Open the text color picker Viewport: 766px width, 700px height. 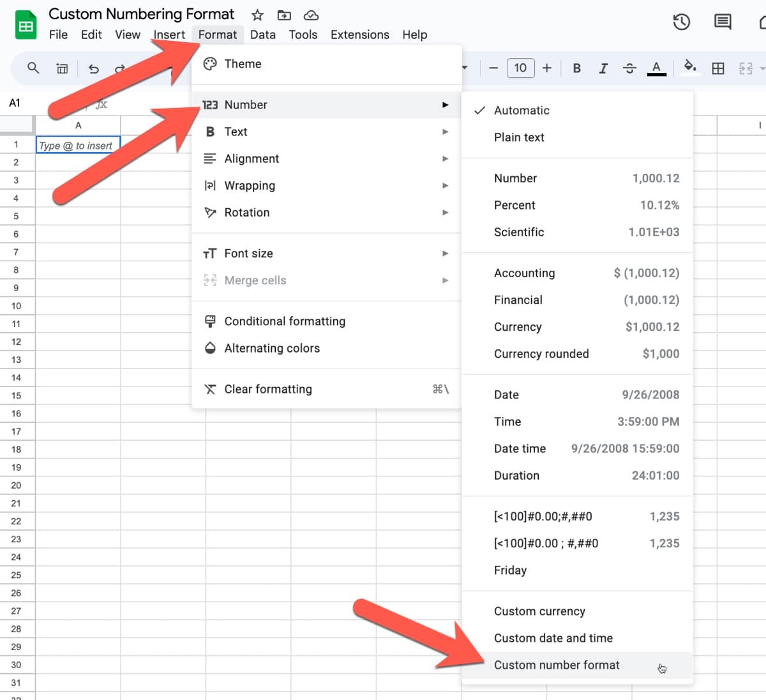coord(657,68)
